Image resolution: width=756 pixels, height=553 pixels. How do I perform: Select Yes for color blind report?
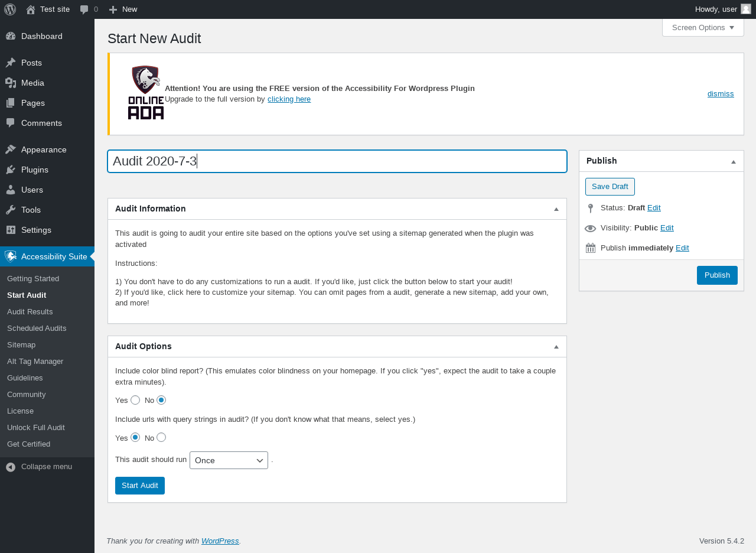[135, 400]
